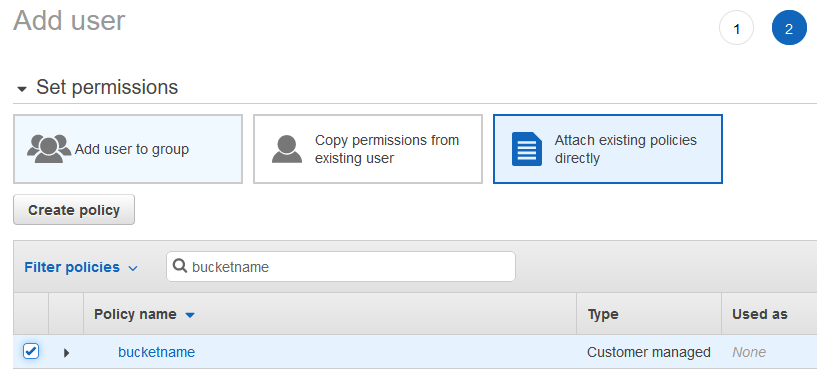This screenshot has width=817, height=381.
Task: Focus the policy search input field
Action: click(x=341, y=266)
